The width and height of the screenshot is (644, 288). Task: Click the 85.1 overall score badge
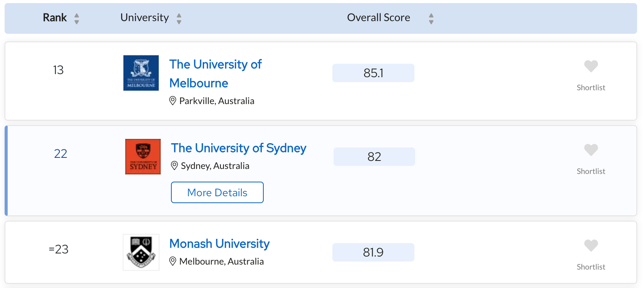click(373, 73)
